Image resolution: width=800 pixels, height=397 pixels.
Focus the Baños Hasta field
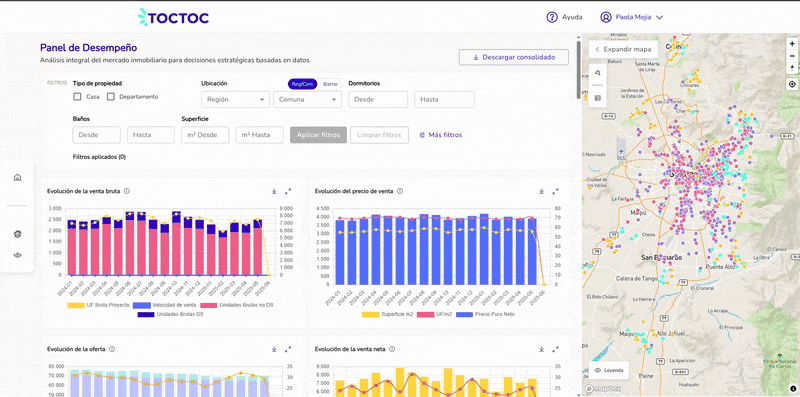click(x=151, y=135)
